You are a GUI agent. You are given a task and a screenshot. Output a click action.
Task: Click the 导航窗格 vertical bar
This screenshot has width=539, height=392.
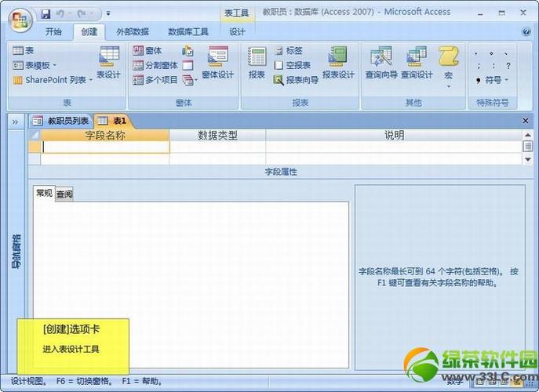16,252
